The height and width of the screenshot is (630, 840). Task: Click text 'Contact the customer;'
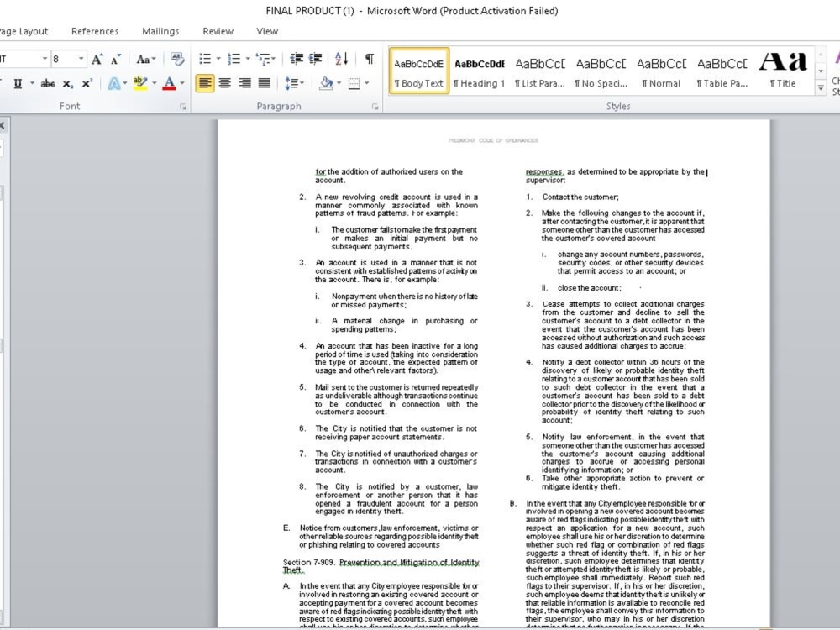[580, 197]
